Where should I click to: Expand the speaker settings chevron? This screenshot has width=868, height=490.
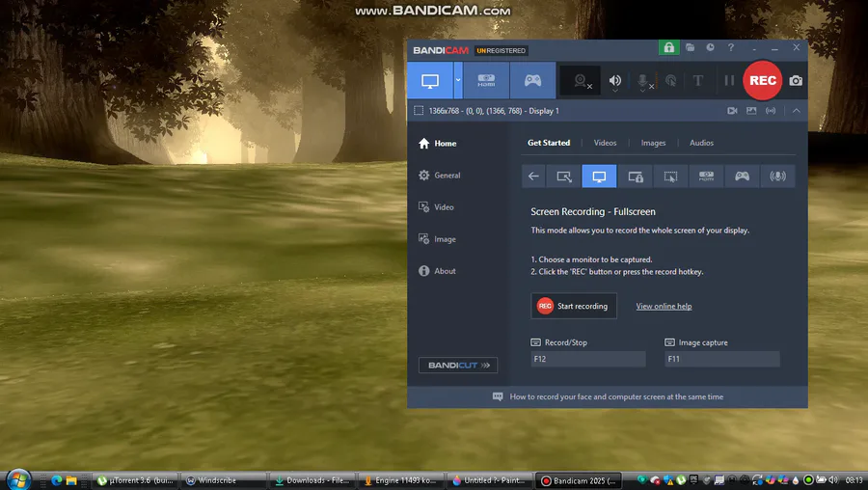click(x=615, y=91)
